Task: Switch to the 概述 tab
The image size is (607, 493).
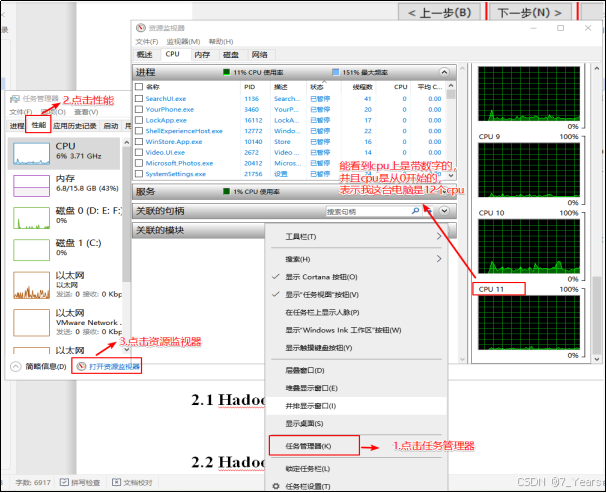Action: click(x=145, y=55)
